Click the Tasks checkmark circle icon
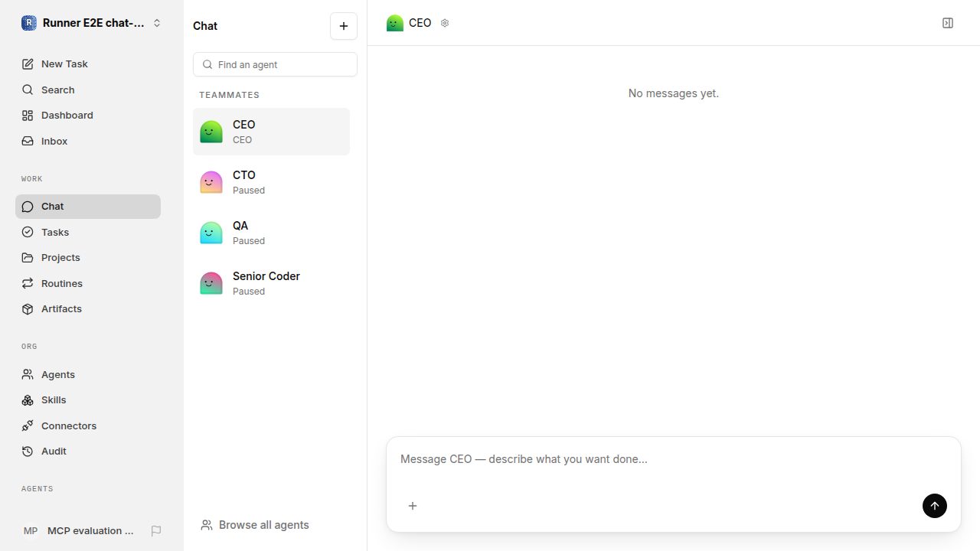The image size is (980, 551). tap(28, 232)
